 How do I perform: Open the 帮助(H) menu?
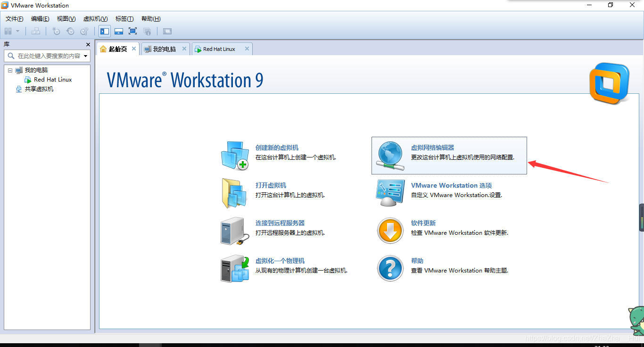(x=151, y=19)
